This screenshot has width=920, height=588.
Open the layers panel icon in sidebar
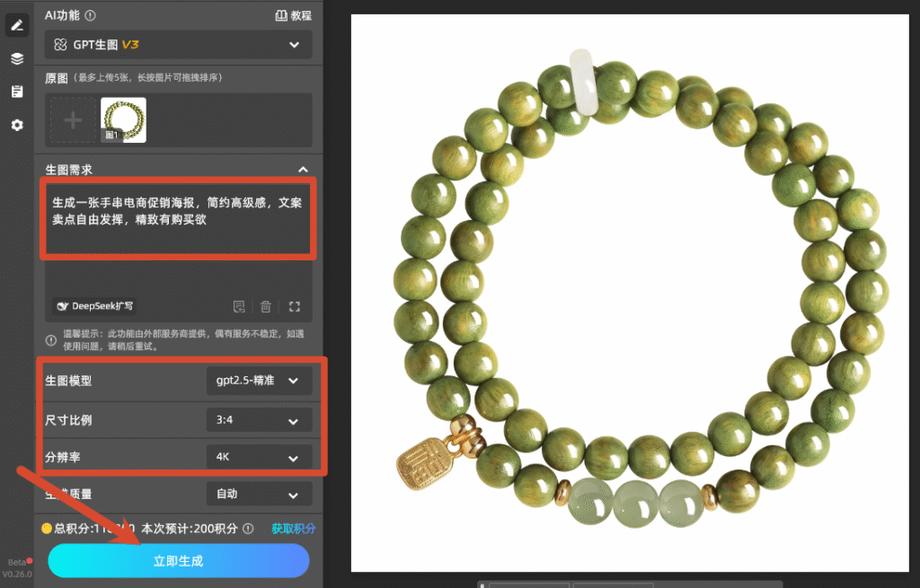(x=17, y=58)
